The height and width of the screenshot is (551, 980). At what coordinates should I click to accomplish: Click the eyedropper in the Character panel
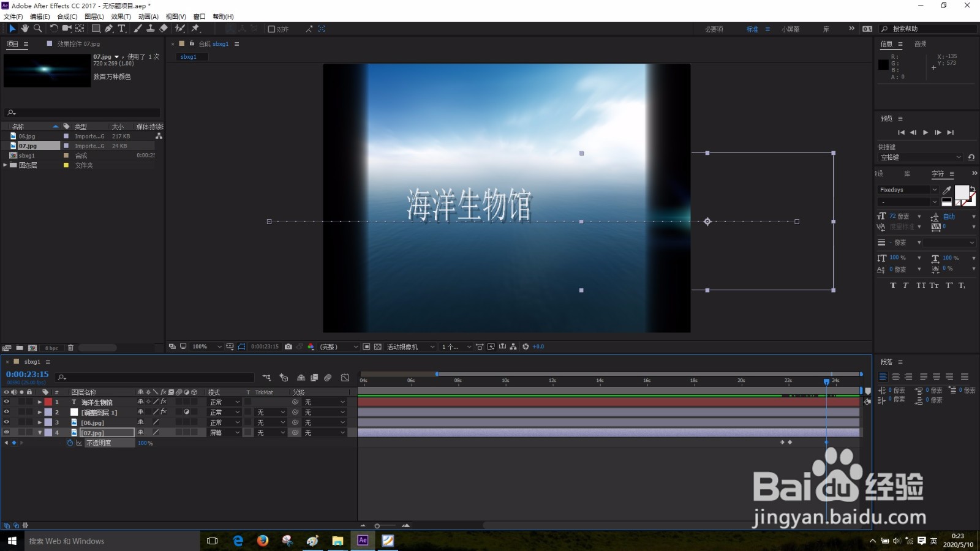pos(947,190)
